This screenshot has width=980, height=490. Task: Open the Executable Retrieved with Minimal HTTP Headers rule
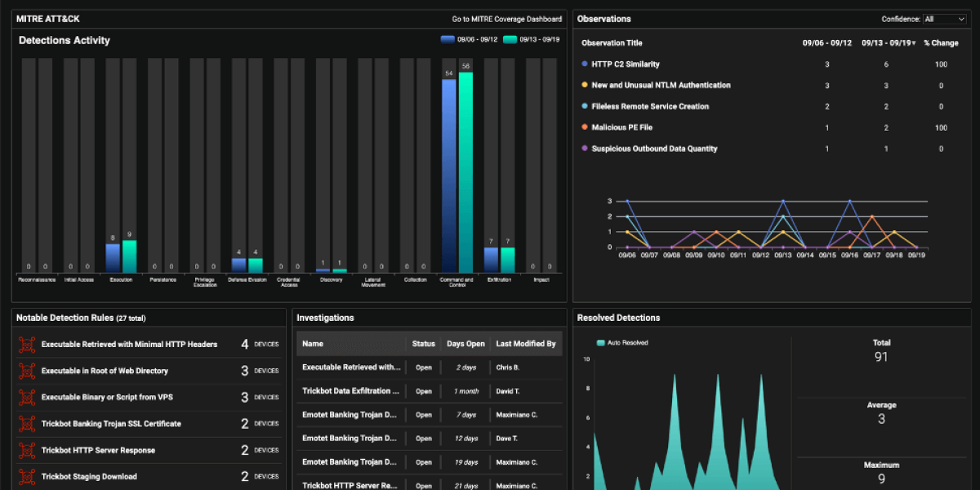click(x=129, y=345)
